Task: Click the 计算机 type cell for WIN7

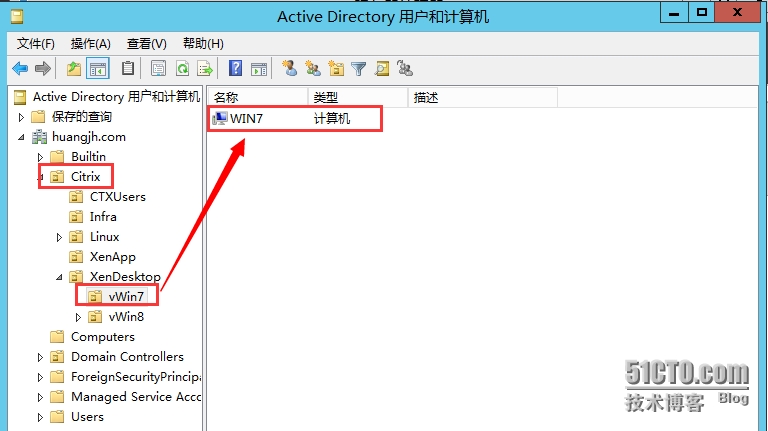Action: tap(332, 119)
